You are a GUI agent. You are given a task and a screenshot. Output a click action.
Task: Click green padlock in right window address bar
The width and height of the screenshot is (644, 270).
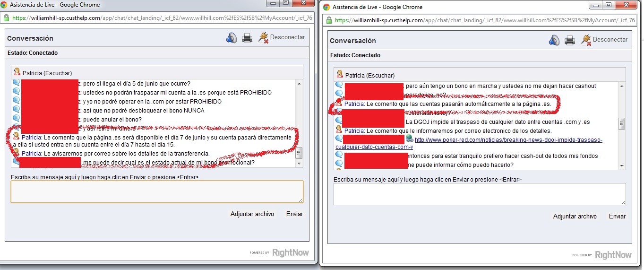coord(329,20)
